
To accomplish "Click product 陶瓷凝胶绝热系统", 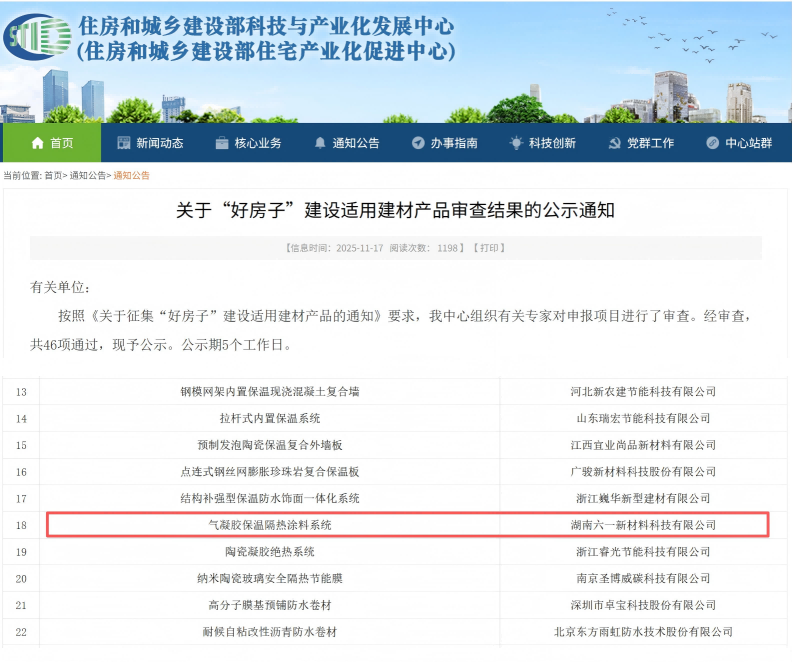I will coord(270,552).
